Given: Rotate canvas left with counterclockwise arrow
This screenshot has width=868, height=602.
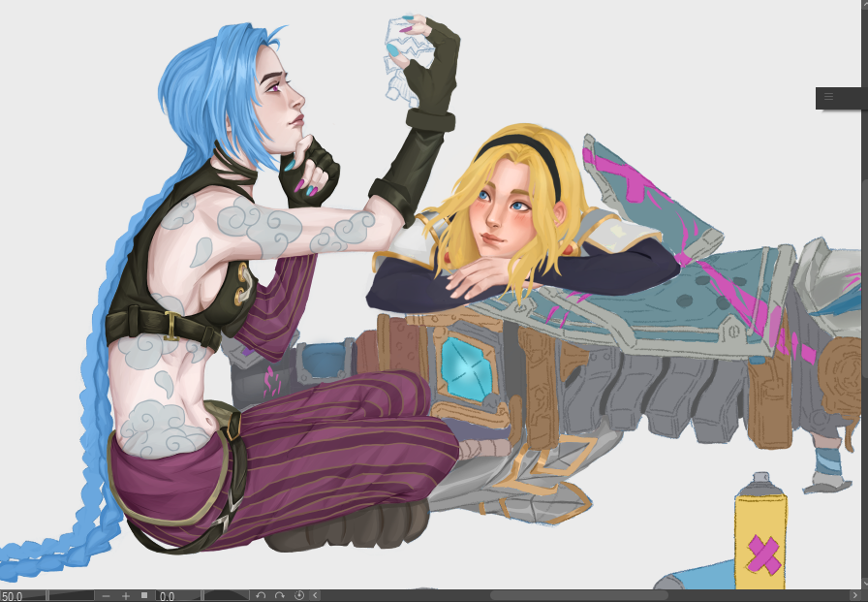Looking at the screenshot, I should point(261,595).
